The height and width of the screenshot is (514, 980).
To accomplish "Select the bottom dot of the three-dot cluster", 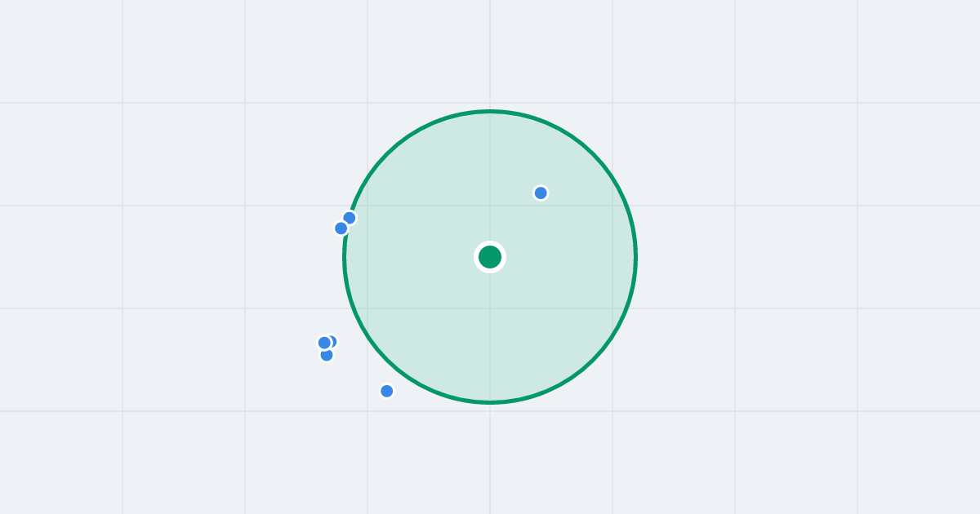I will 327,356.
